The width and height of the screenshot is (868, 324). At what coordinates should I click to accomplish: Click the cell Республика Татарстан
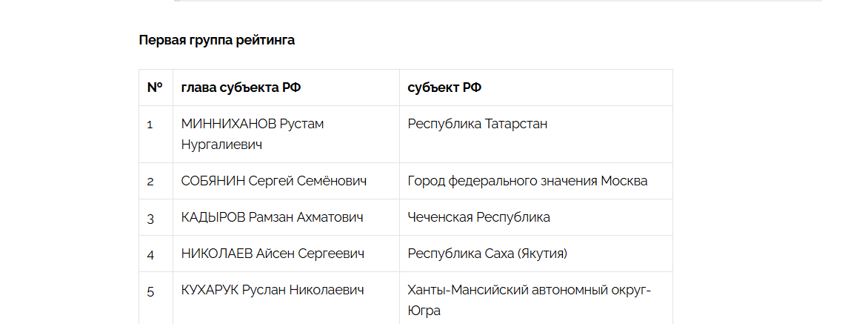pos(478,124)
